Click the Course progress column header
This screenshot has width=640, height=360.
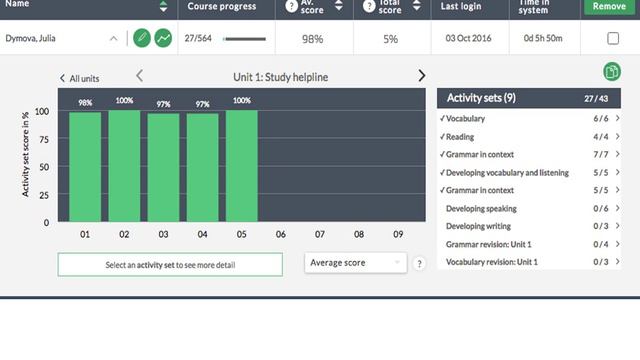tap(222, 7)
